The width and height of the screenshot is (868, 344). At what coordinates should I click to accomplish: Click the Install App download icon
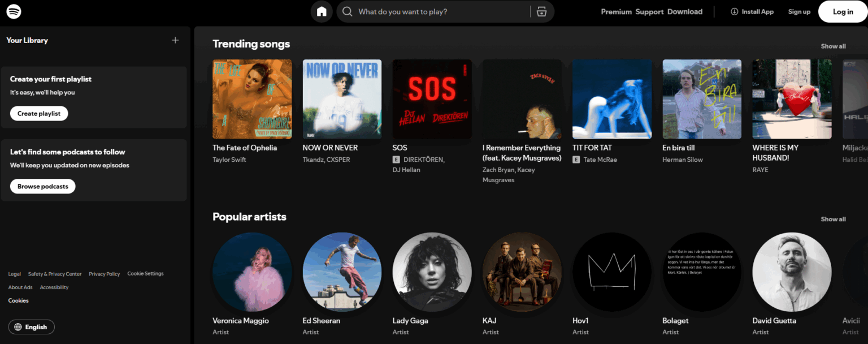[x=734, y=11]
